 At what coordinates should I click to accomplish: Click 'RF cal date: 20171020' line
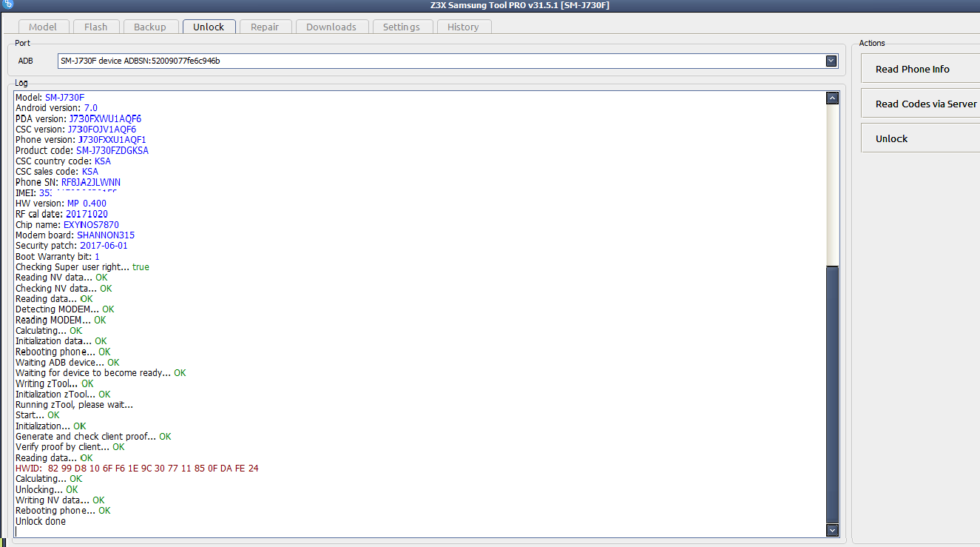[x=61, y=214]
